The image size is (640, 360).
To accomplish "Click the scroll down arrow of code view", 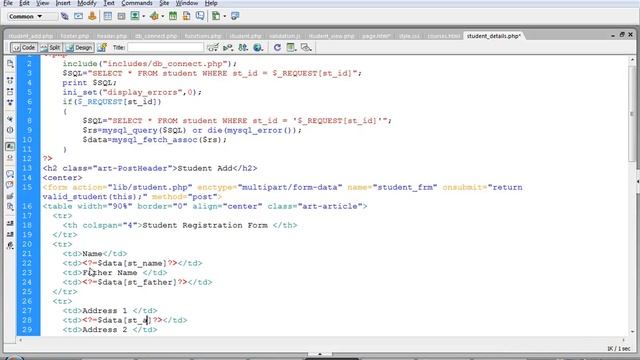I will [632, 332].
